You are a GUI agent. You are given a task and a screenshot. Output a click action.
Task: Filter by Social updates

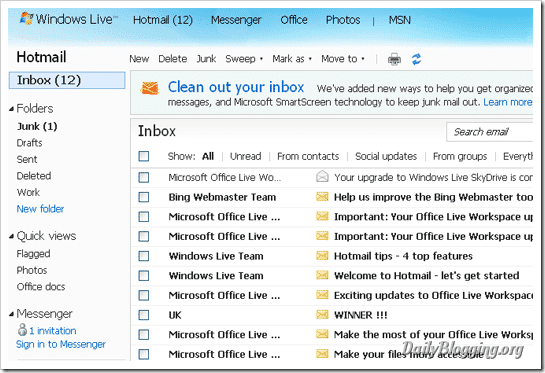386,156
